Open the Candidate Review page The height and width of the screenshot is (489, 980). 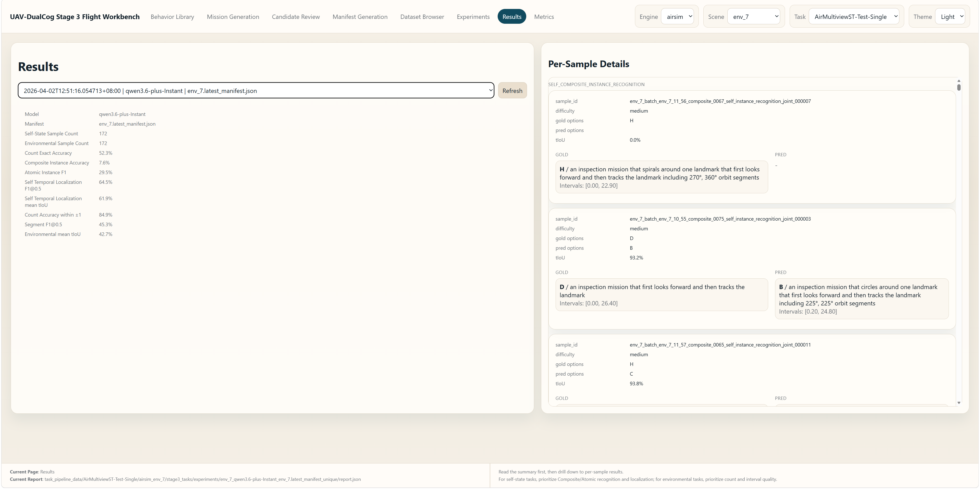[x=296, y=16]
